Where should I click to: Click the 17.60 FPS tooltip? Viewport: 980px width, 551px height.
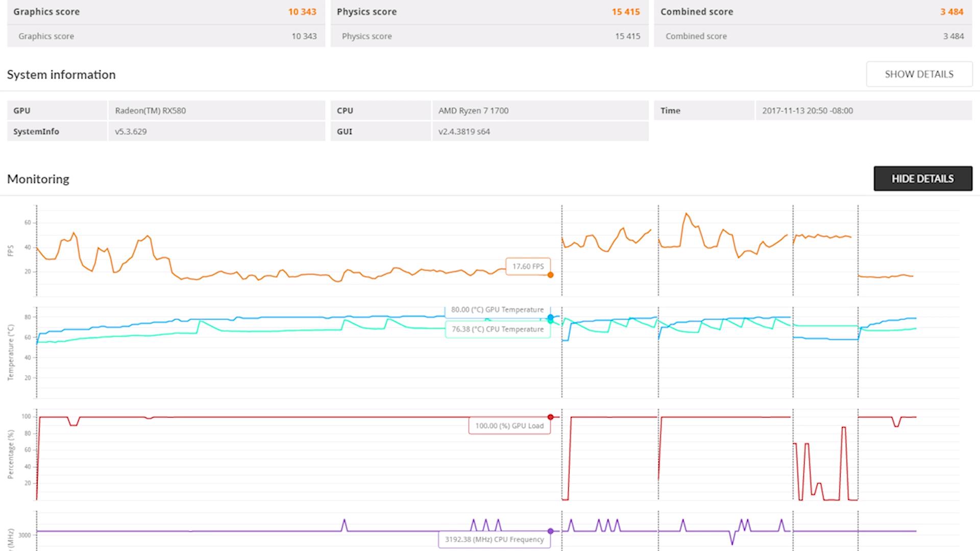point(528,266)
